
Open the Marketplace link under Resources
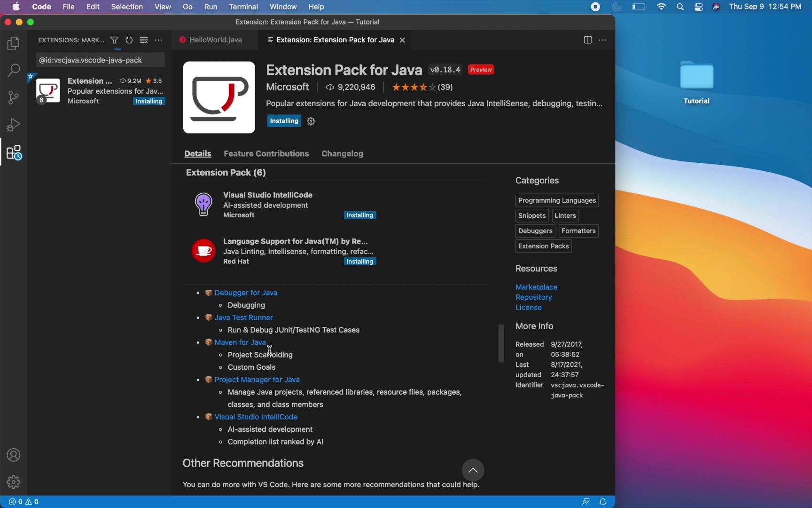click(536, 287)
